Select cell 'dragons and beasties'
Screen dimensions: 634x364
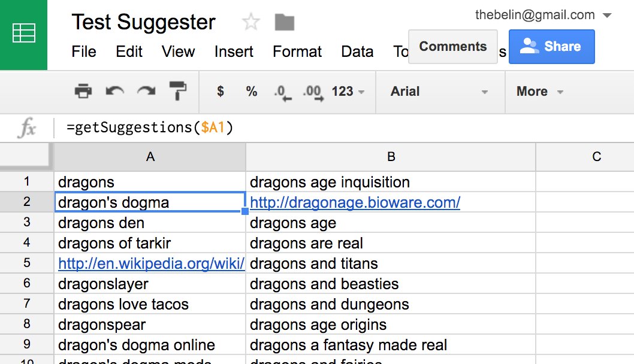[x=391, y=284]
